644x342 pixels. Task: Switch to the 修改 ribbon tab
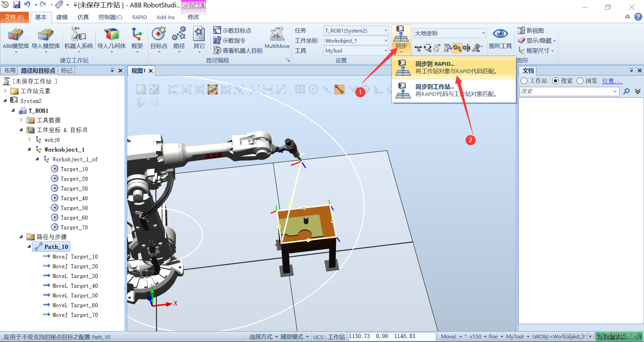tap(193, 17)
